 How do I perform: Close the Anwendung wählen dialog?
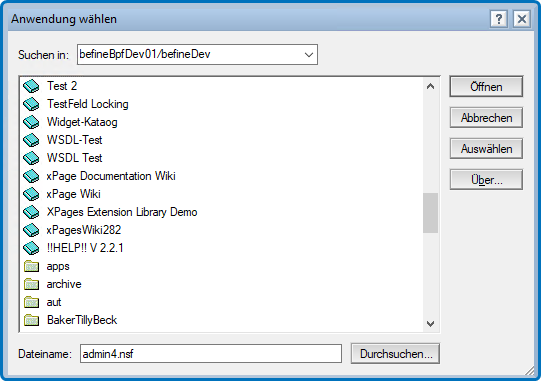[522, 19]
